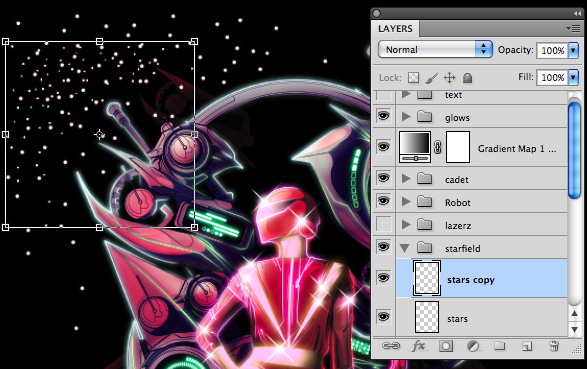
Task: Hide the cadet group
Action: (383, 178)
